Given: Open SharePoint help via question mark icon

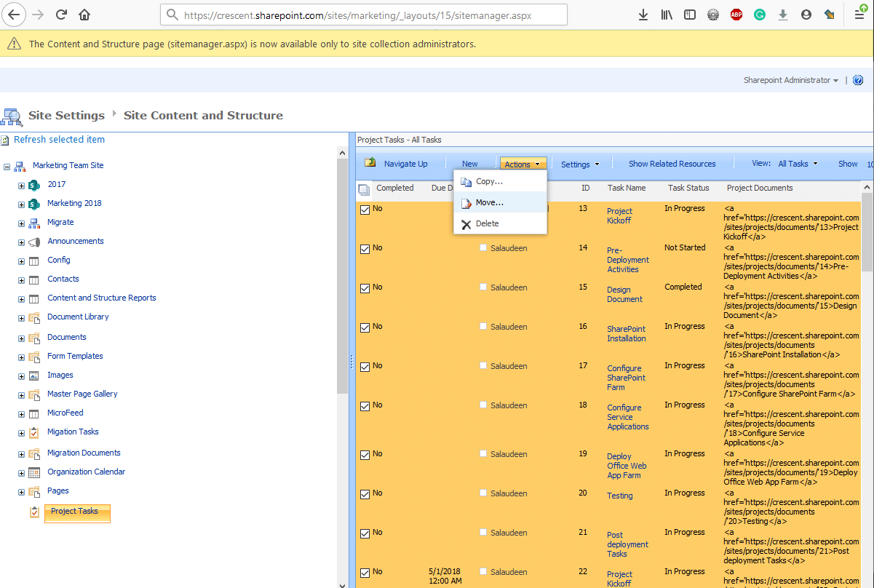Looking at the screenshot, I should 858,80.
